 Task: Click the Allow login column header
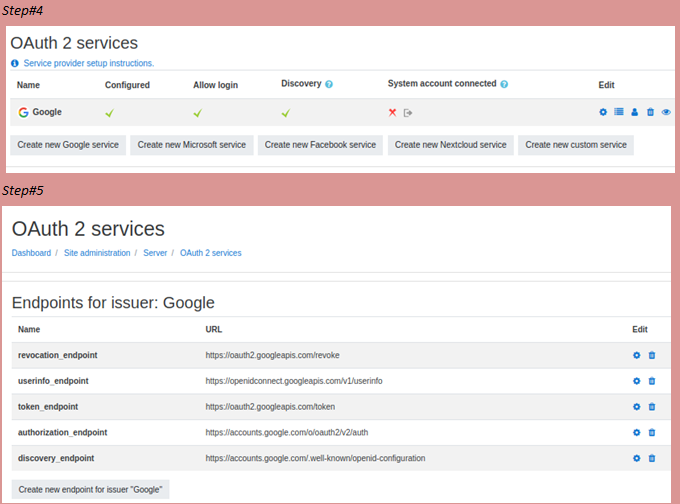216,85
